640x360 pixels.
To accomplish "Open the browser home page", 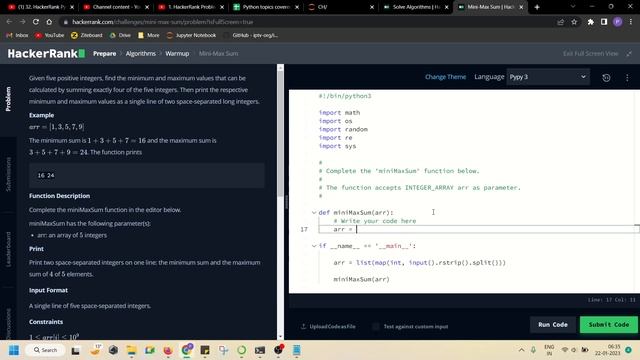I will pyautogui.click(x=49, y=22).
